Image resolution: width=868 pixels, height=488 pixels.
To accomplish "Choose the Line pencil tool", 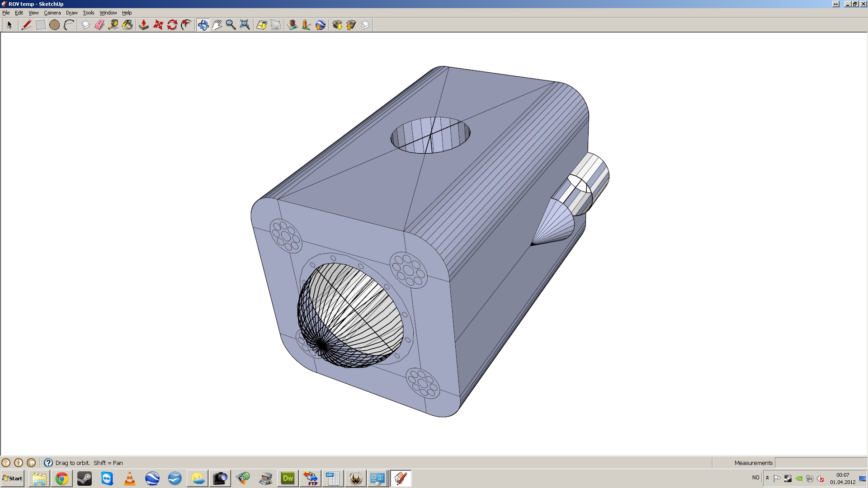I will click(27, 25).
